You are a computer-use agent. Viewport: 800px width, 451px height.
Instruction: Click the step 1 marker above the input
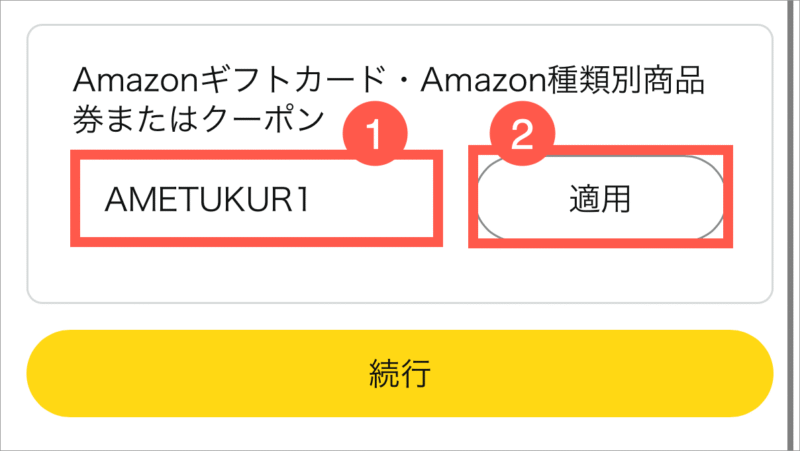375,134
